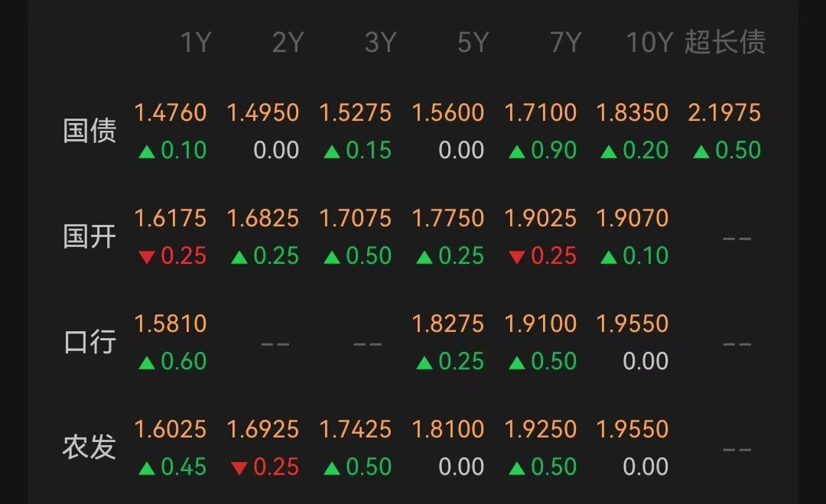The height and width of the screenshot is (504, 826).
Task: Click the 国债 超长债 green up arrow
Action: pos(701,151)
